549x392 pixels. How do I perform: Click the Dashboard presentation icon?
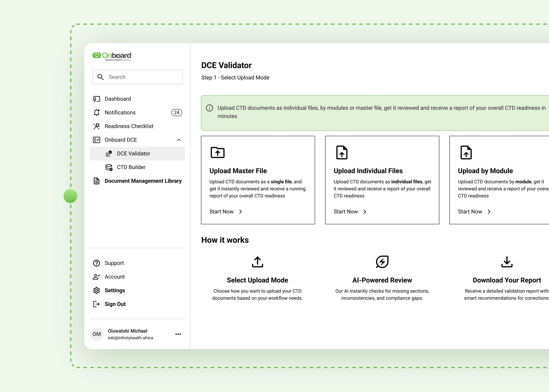tap(97, 99)
